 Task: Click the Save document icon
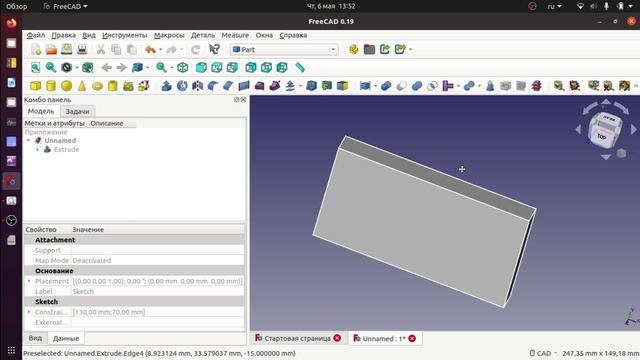67,49
